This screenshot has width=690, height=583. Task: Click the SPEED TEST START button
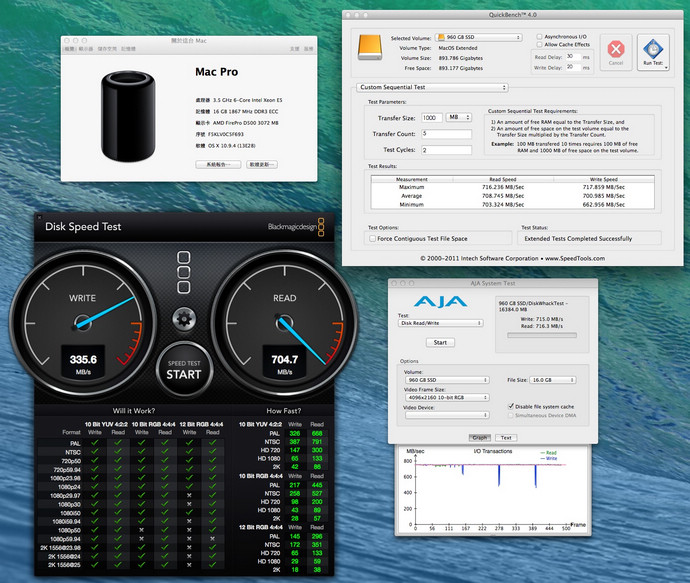coord(184,370)
